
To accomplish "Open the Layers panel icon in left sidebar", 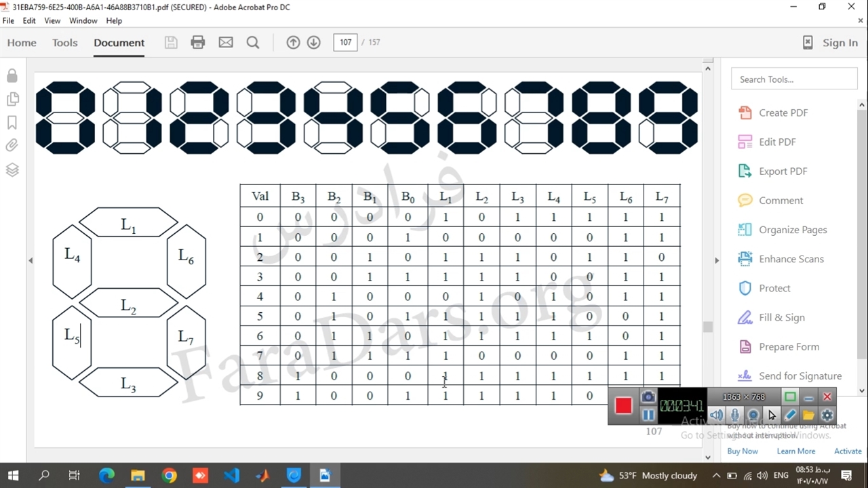I will (x=12, y=169).
